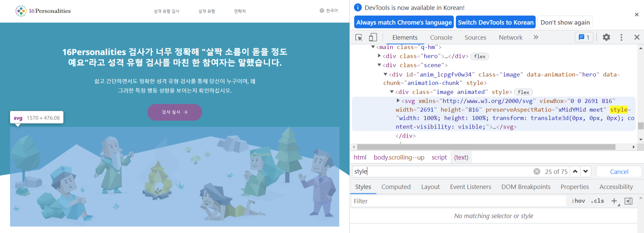The height and width of the screenshot is (233, 644).
Task: Activate the inspect element picker icon
Action: [x=359, y=37]
